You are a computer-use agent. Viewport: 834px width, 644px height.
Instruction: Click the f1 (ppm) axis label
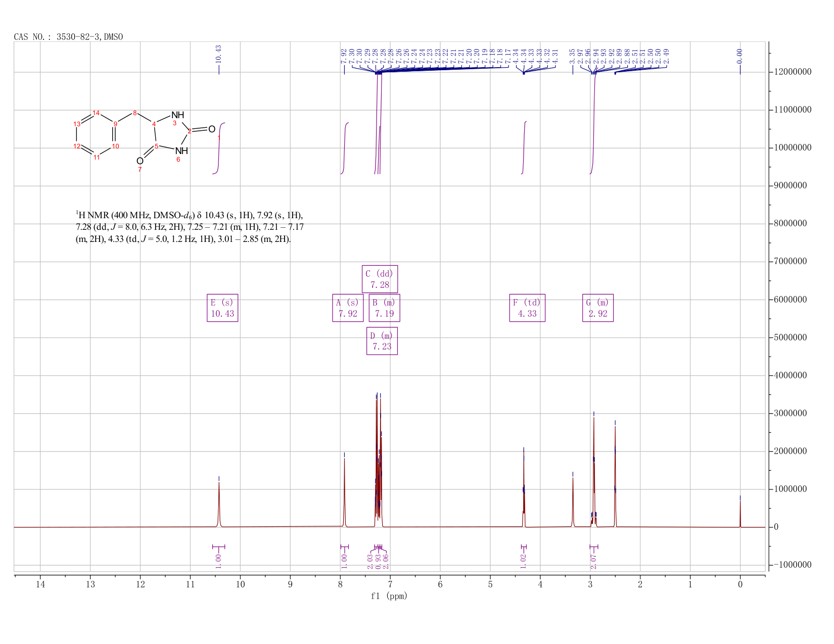pos(389,596)
